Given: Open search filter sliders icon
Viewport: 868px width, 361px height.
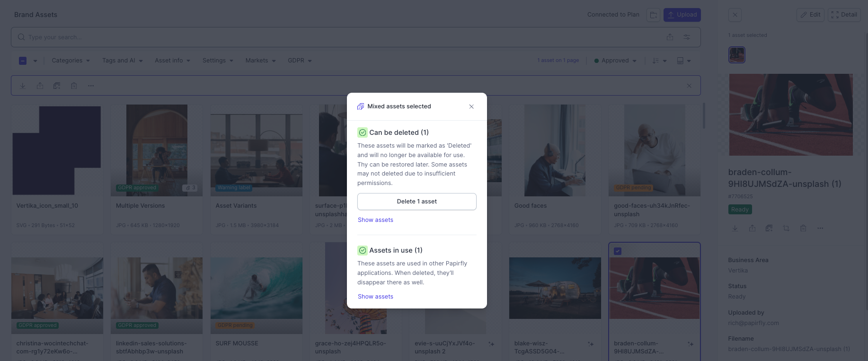Looking at the screenshot, I should pos(687,37).
